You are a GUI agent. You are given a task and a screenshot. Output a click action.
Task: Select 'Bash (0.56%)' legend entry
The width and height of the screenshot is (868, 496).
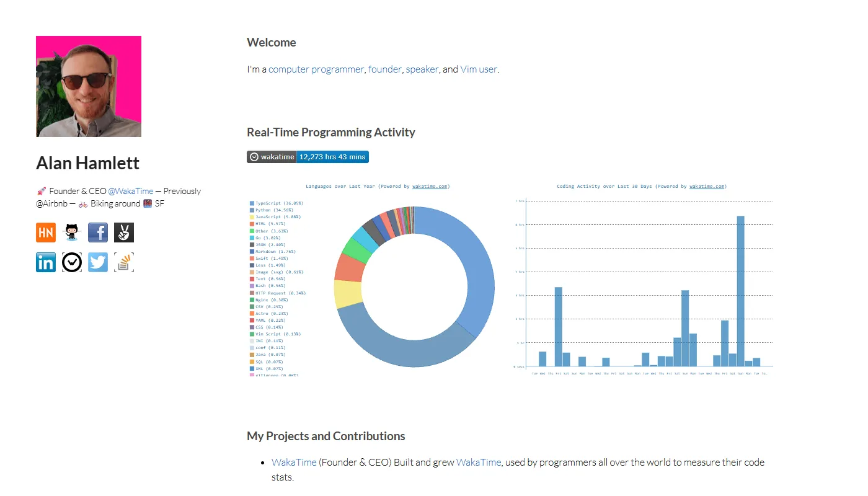coord(267,286)
